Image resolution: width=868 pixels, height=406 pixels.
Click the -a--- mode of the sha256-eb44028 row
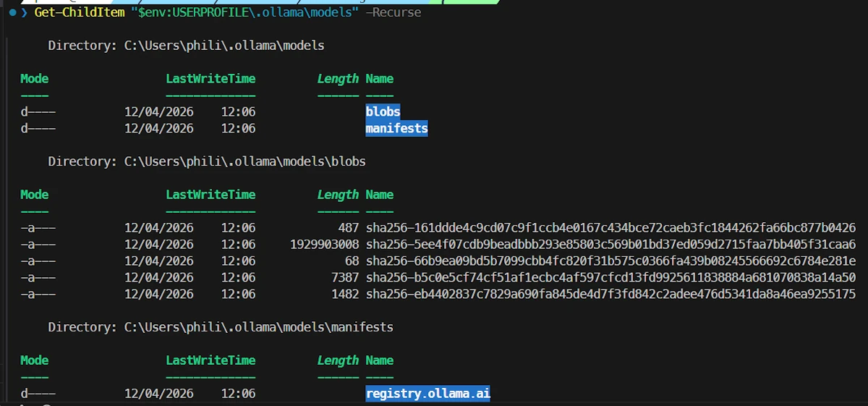tap(38, 295)
